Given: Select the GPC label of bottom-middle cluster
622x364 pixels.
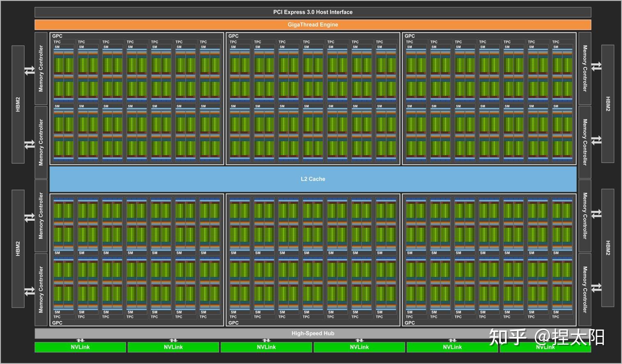Looking at the screenshot, I should point(233,323).
